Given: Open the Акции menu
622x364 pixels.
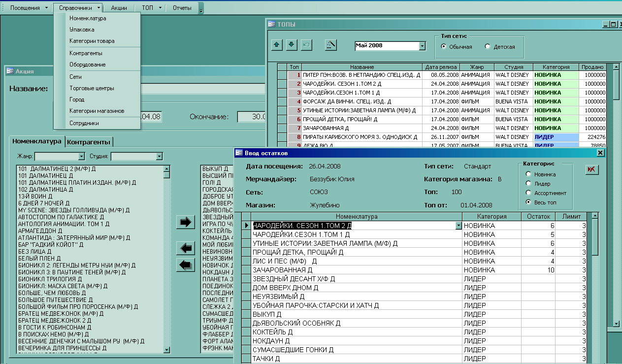Looking at the screenshot, I should 119,8.
